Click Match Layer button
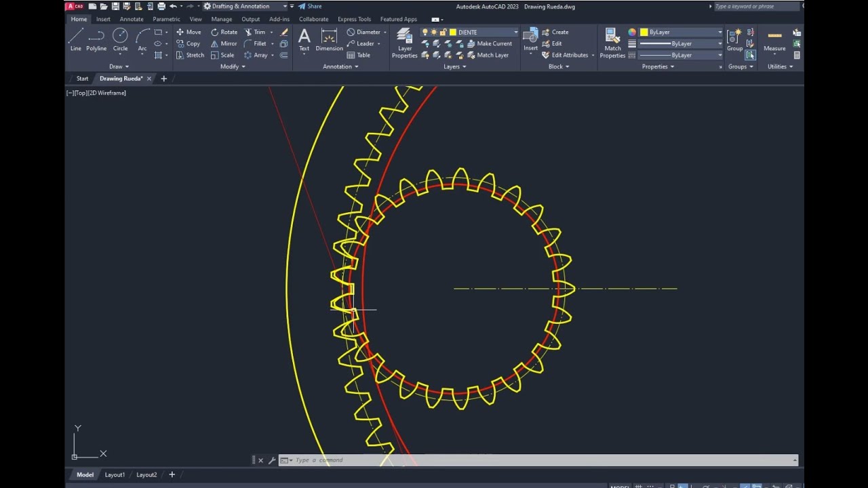This screenshot has height=488, width=868. click(x=488, y=55)
